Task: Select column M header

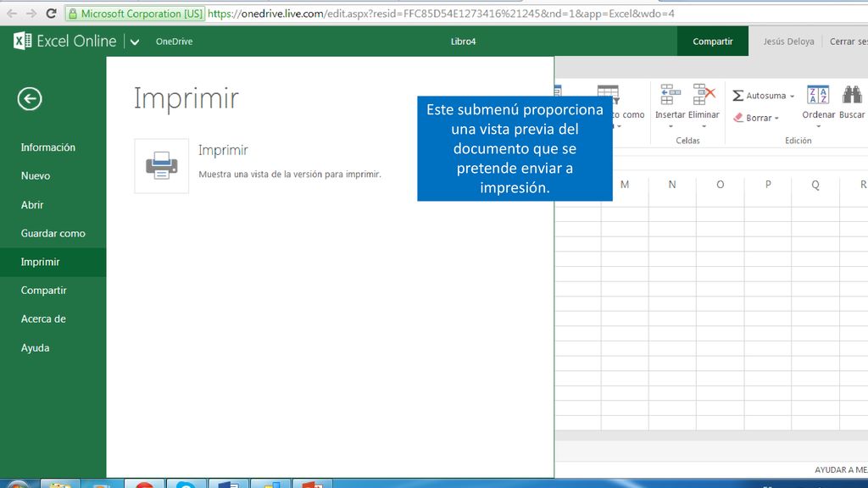Action: click(625, 185)
